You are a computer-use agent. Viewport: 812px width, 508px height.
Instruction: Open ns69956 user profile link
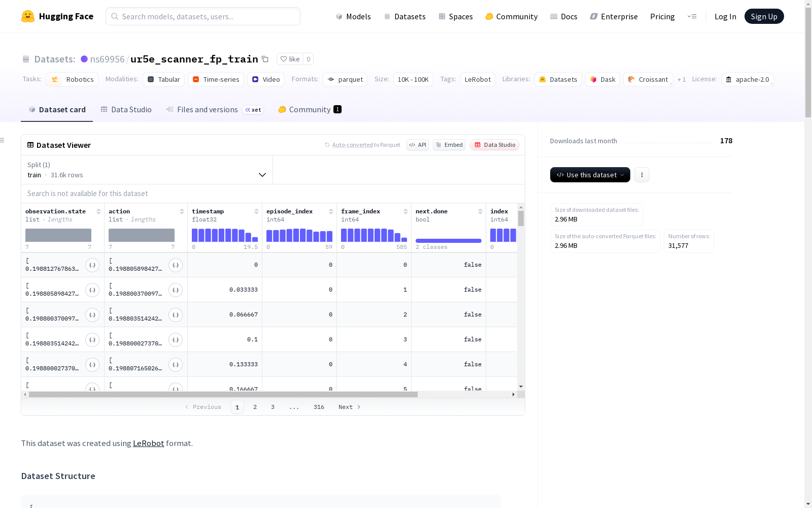pos(107,59)
